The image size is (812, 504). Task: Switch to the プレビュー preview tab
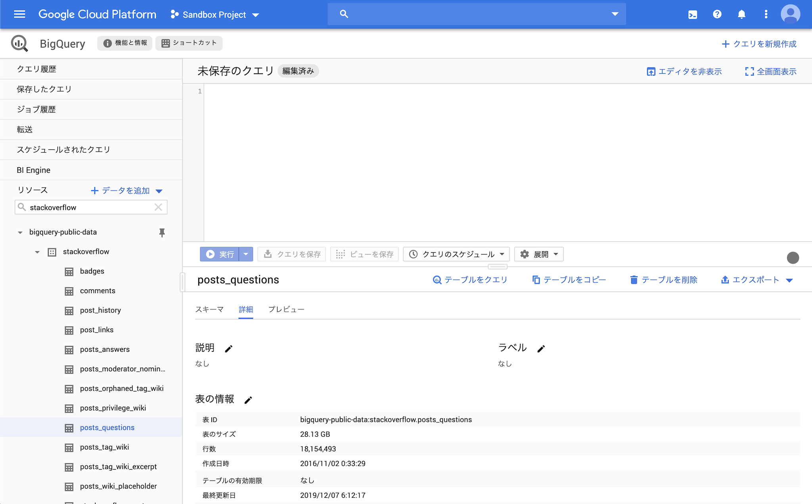(x=286, y=309)
